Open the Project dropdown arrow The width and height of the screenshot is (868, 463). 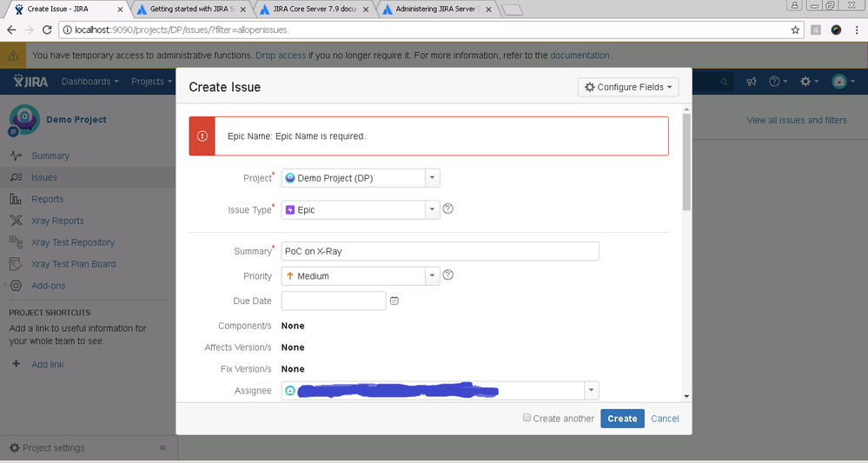click(433, 178)
